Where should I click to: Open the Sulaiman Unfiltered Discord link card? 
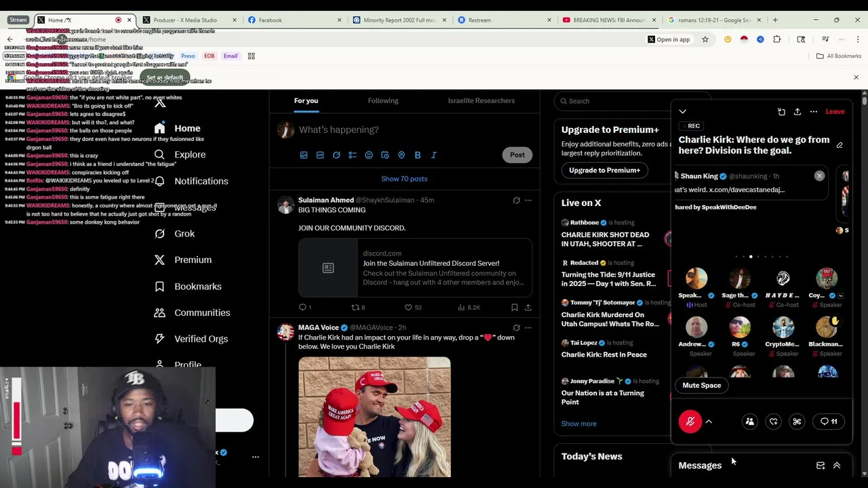pos(415,268)
